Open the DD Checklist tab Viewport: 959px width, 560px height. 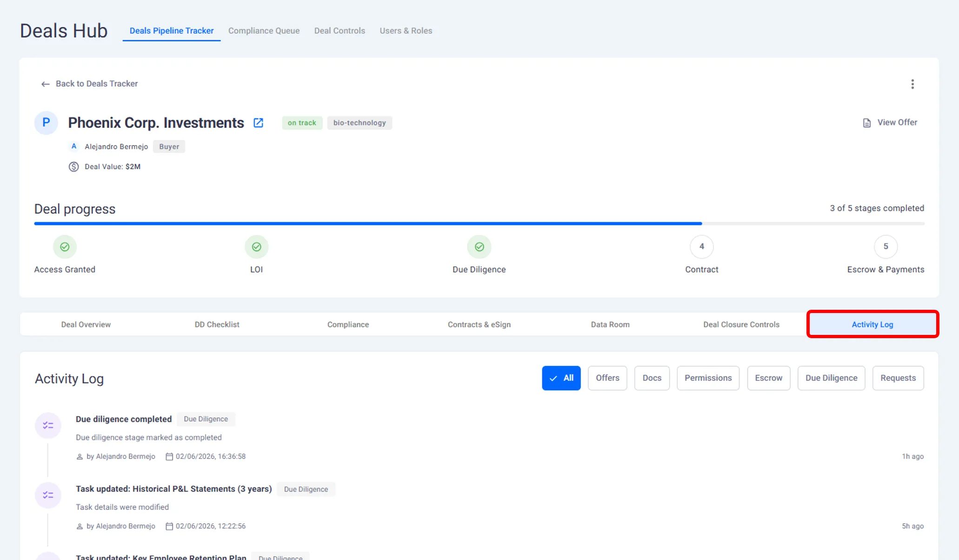pos(217,325)
